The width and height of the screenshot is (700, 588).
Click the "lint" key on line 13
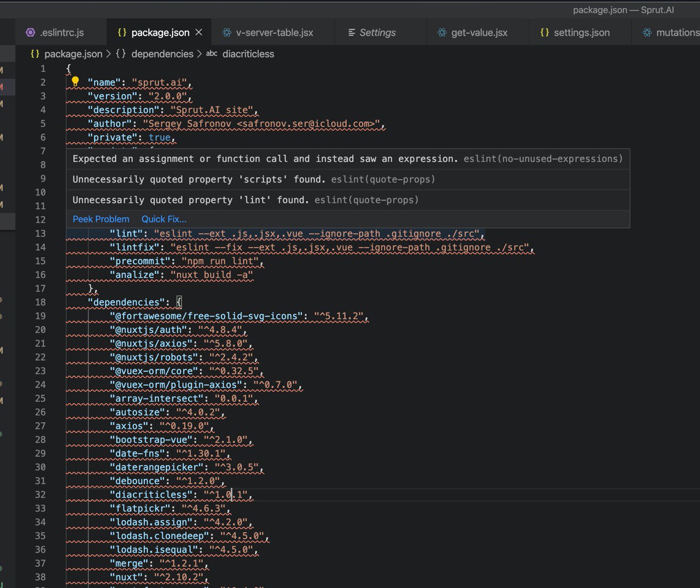[126, 234]
